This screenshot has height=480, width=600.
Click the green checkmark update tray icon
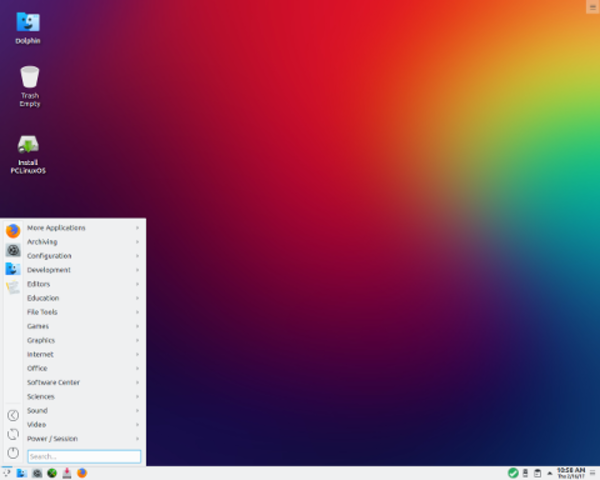point(513,473)
